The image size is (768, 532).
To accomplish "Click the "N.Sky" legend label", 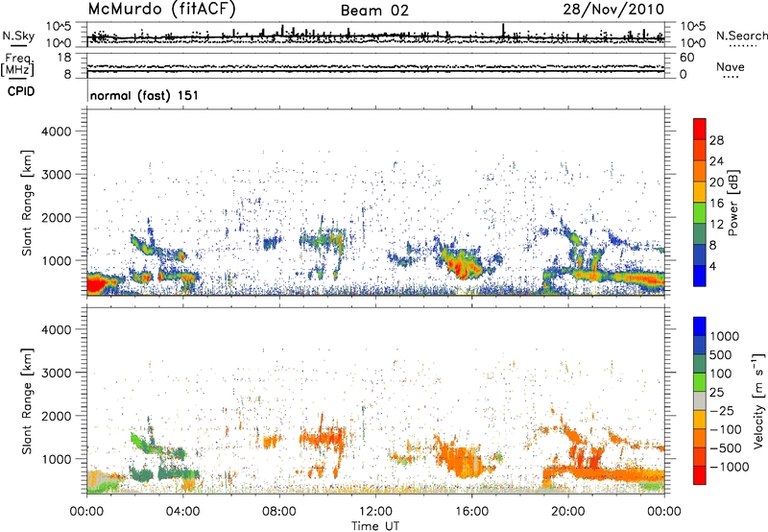I will point(18,36).
